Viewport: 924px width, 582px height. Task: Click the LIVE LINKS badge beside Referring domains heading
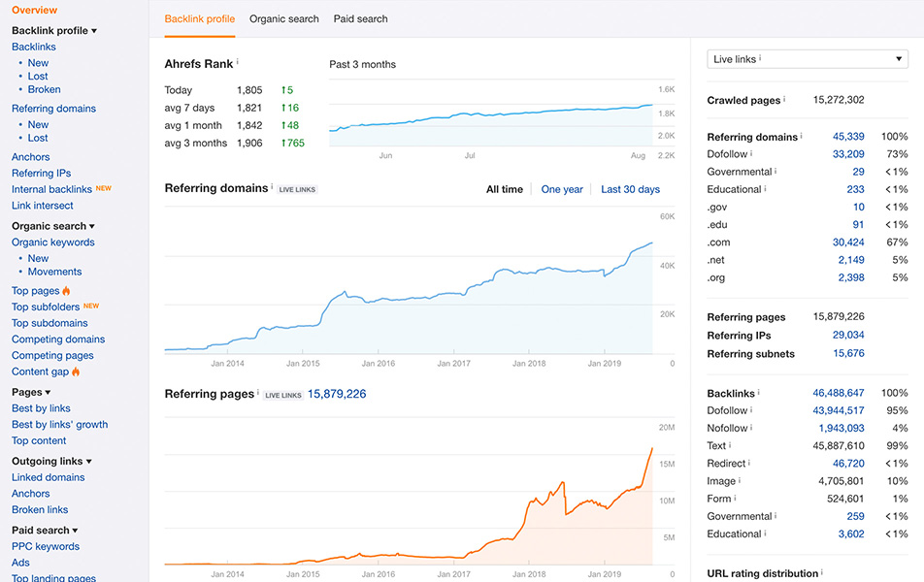(296, 189)
